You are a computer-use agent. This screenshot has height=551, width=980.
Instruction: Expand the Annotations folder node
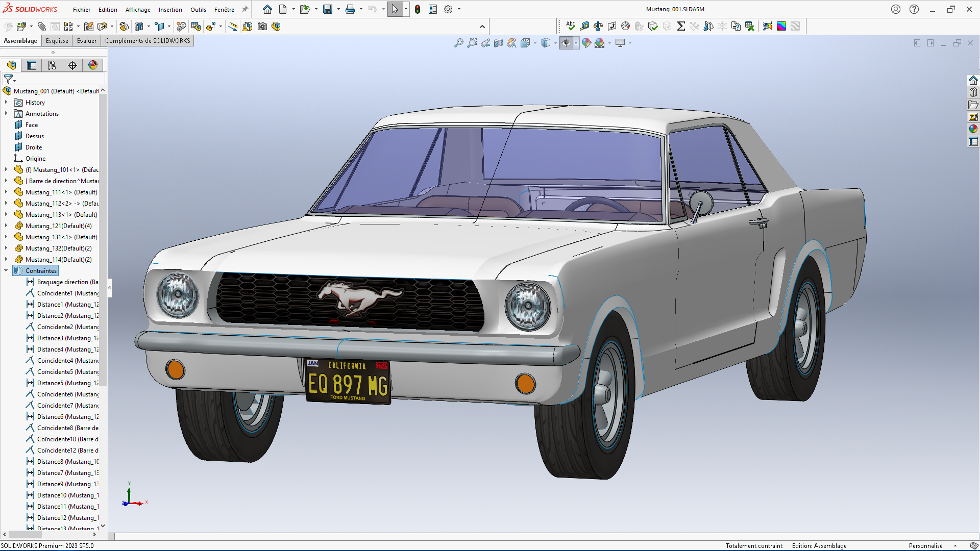(x=6, y=113)
